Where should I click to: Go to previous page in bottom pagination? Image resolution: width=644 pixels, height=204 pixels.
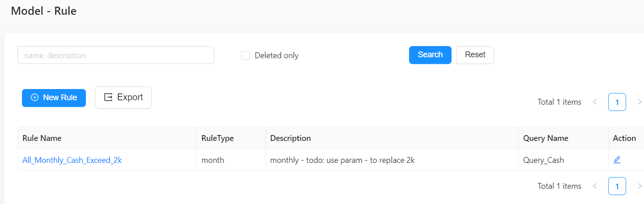(x=595, y=186)
